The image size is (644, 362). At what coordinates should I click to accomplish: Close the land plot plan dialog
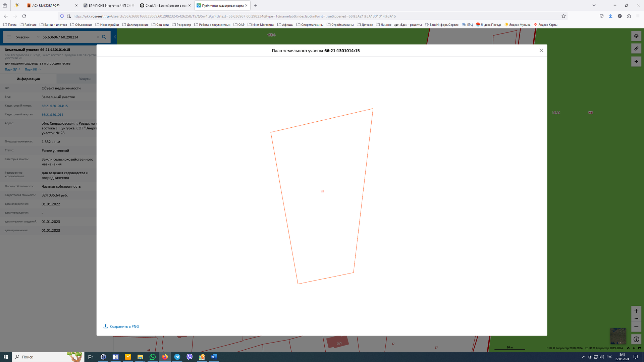click(x=541, y=51)
